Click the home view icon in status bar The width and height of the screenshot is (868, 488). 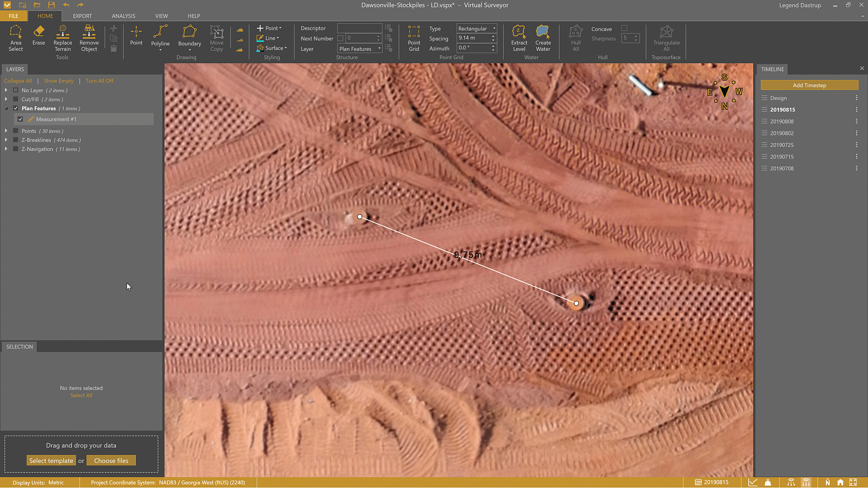click(840, 482)
